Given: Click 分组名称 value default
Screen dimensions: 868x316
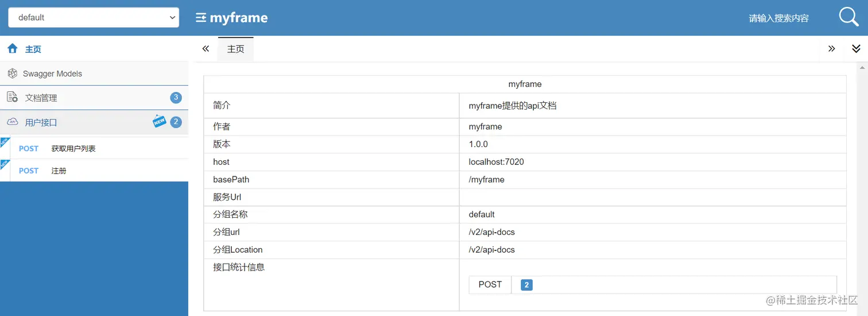Looking at the screenshot, I should [482, 214].
